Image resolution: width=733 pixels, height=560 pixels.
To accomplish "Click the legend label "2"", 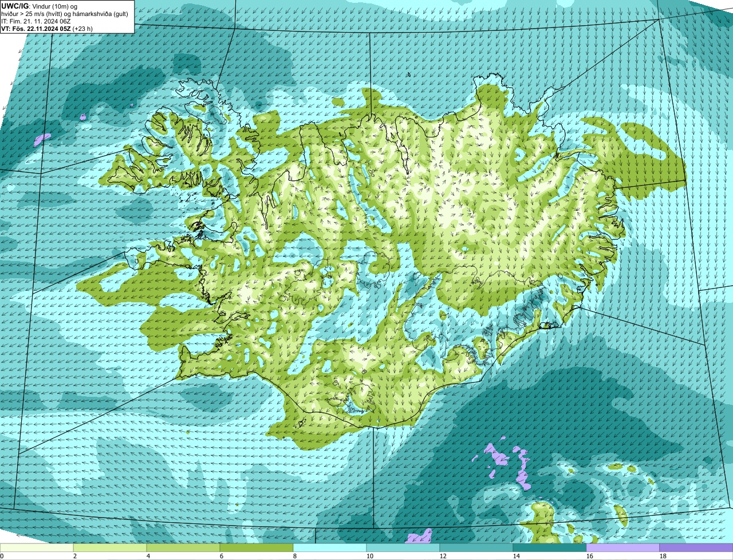I will [75, 556].
